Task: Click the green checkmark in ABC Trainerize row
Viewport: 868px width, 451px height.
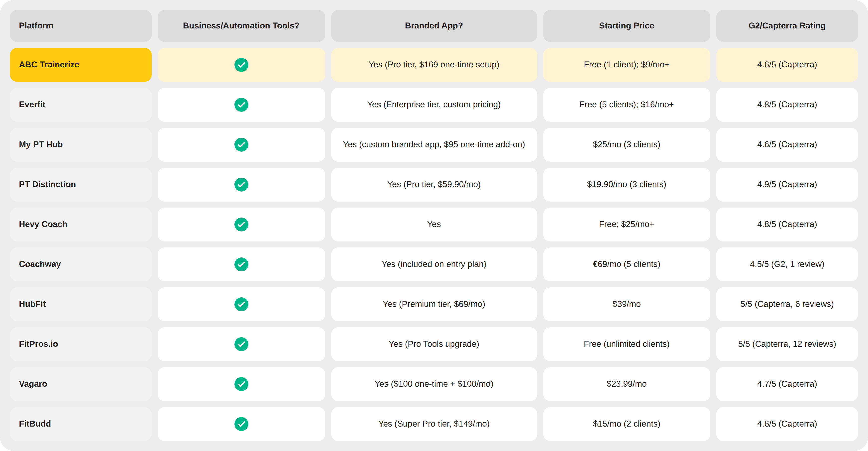Action: 241,65
